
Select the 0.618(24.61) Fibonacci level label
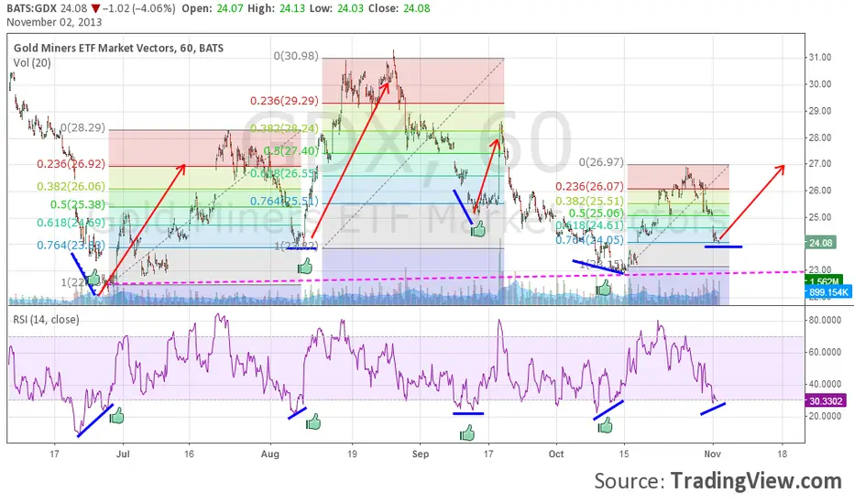(x=589, y=225)
